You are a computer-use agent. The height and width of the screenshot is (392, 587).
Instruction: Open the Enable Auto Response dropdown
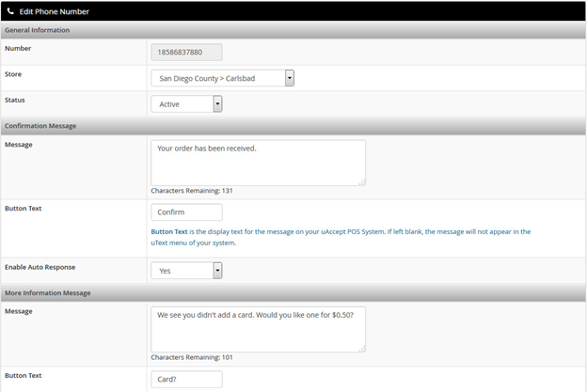pos(186,271)
